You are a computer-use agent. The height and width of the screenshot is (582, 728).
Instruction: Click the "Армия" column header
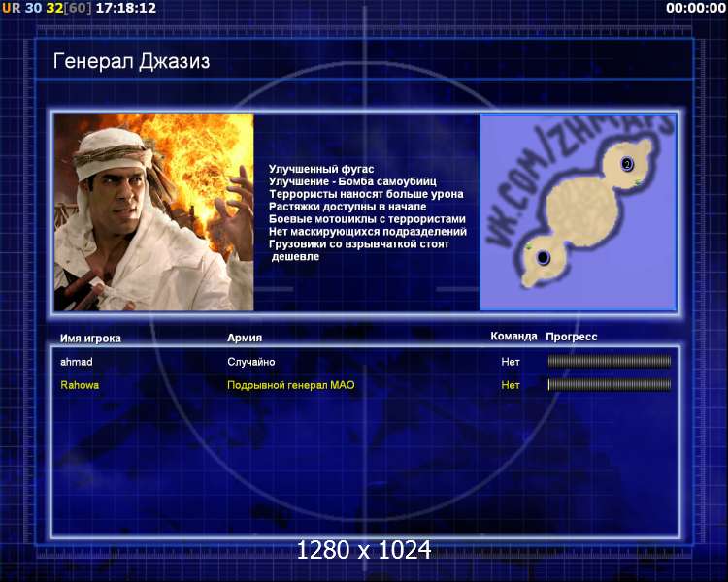245,338
